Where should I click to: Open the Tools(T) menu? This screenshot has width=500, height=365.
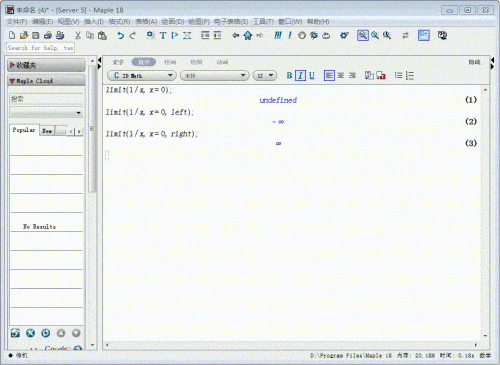263,22
